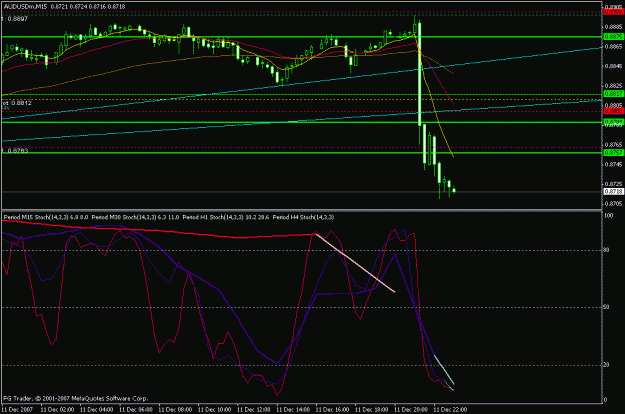Click the green 0.8757 price tag
The width and height of the screenshot is (625, 414).
point(613,153)
